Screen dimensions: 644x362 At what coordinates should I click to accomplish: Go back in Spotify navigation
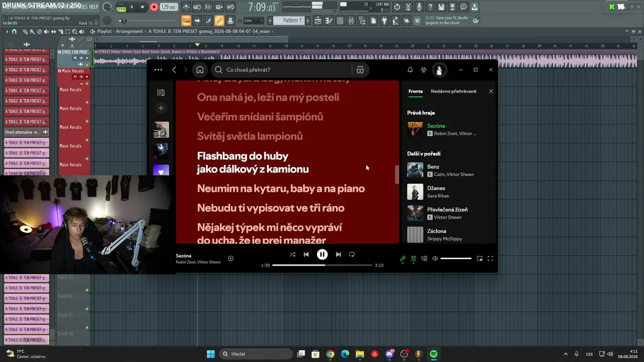pyautogui.click(x=174, y=70)
